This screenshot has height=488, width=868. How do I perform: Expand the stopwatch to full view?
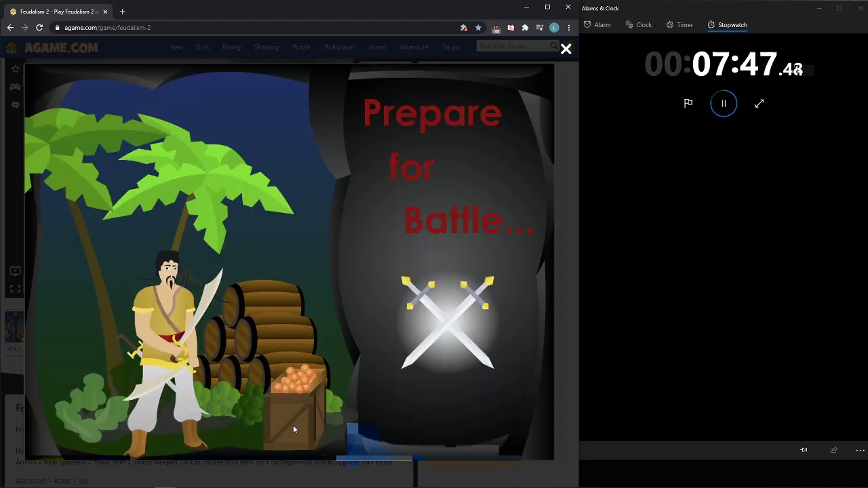pos(759,103)
